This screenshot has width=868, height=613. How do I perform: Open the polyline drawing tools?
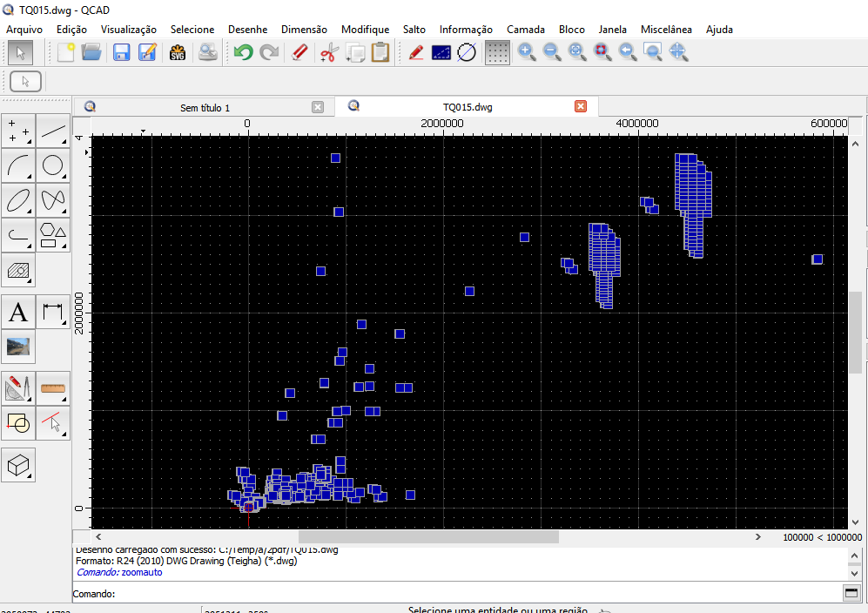18,235
